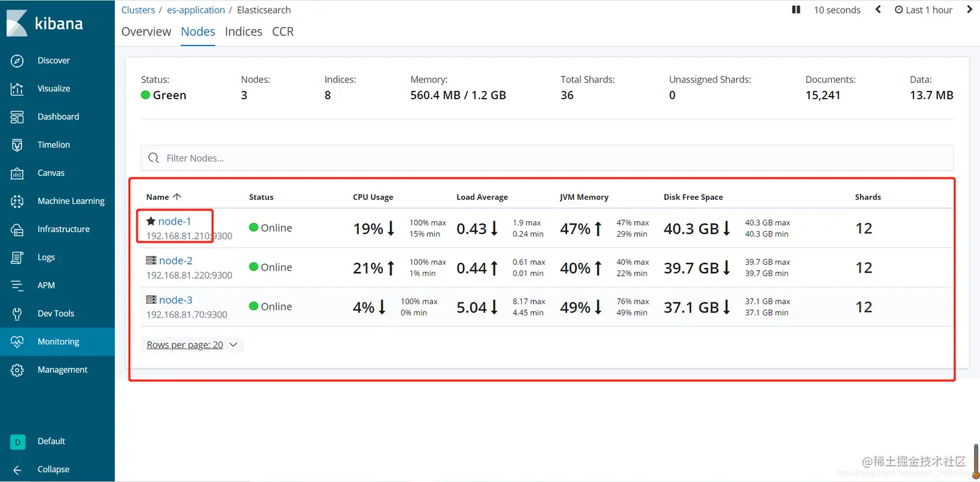Open the node-3 link

(x=176, y=300)
